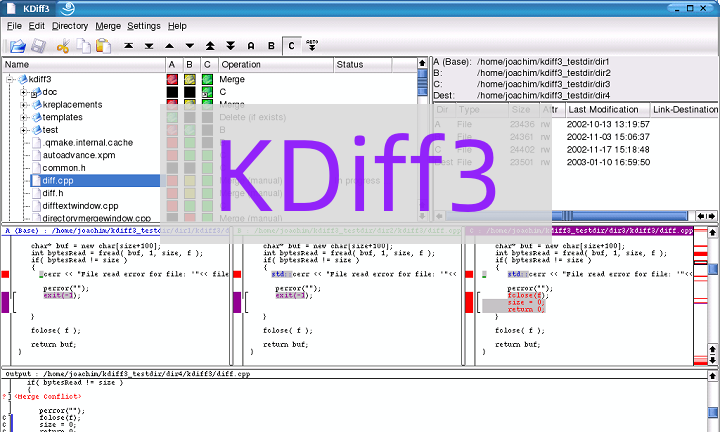Expand the templates folder node
The image size is (720, 432).
coord(24,117)
